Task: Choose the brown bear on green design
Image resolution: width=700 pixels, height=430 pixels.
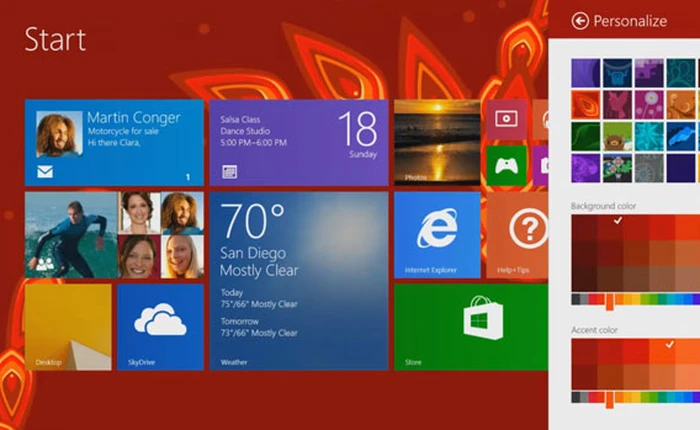Action: pyautogui.click(x=617, y=136)
